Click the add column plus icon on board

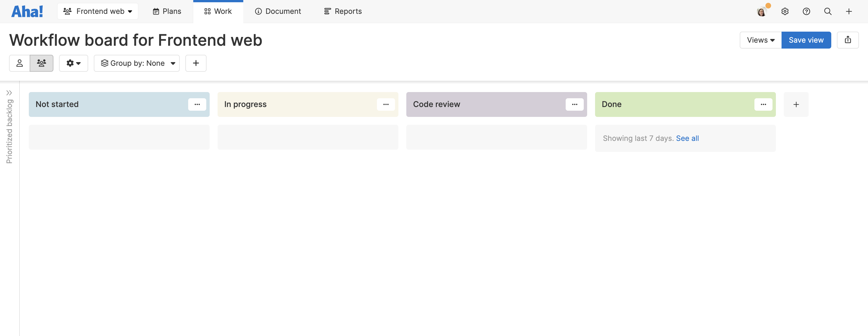tap(796, 104)
